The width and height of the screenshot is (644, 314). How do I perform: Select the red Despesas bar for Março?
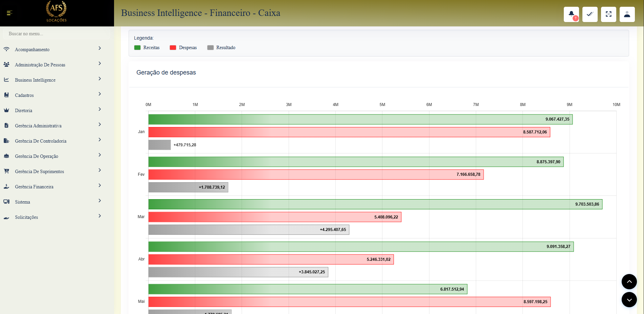274,217
